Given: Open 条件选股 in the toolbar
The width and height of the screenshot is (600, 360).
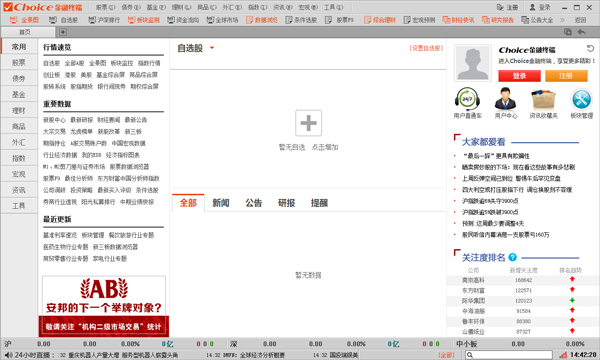Looking at the screenshot, I should (302, 20).
